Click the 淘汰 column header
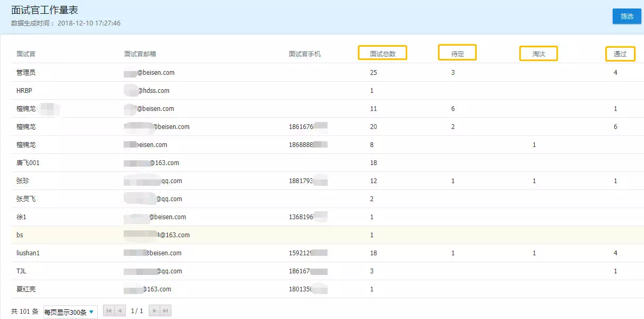The width and height of the screenshot is (644, 319). [x=538, y=54]
